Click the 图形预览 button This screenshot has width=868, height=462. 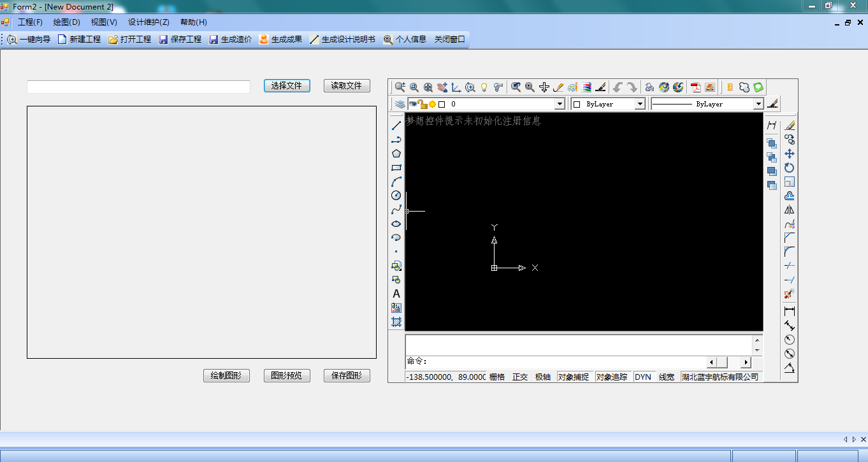287,376
